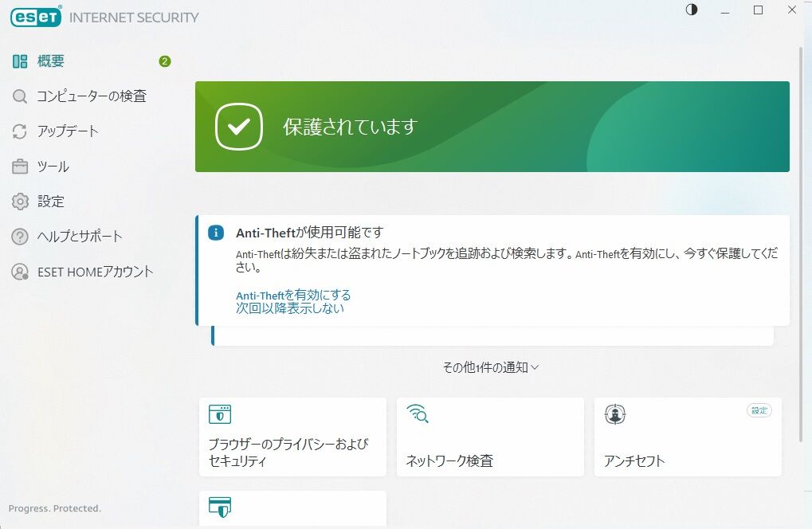Open ブラウザーのプライバシーおよびセキュリティ tile
812x529 pixels.
(292, 437)
